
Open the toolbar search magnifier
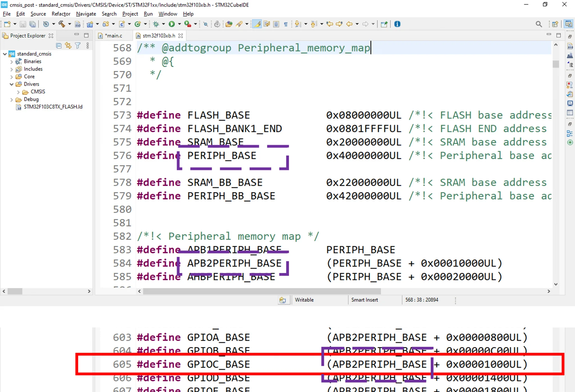coord(539,24)
